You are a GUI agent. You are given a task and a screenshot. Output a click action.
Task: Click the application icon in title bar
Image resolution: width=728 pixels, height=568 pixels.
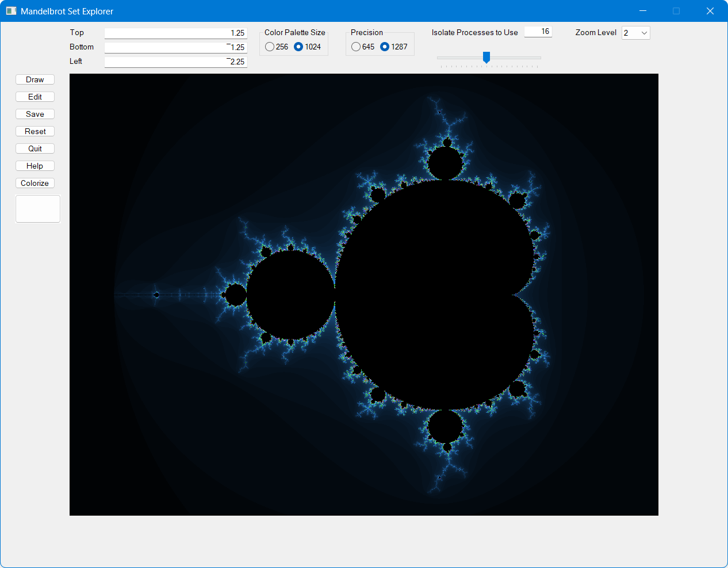pyautogui.click(x=11, y=11)
